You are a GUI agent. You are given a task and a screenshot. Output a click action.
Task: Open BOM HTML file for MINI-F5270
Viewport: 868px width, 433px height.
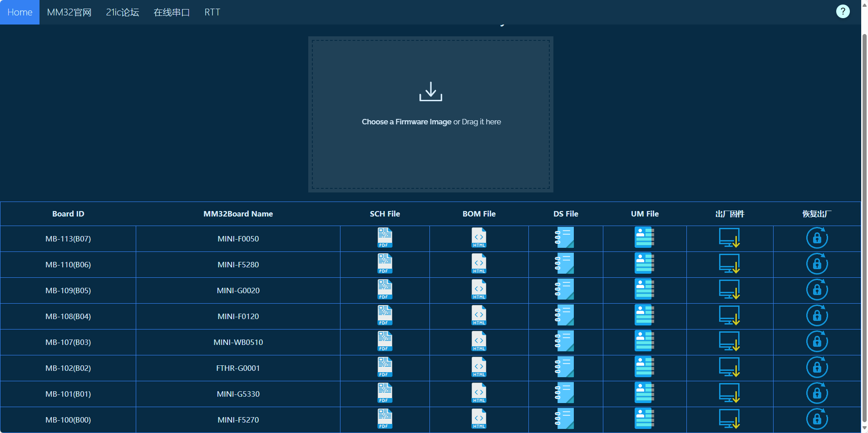tap(478, 419)
